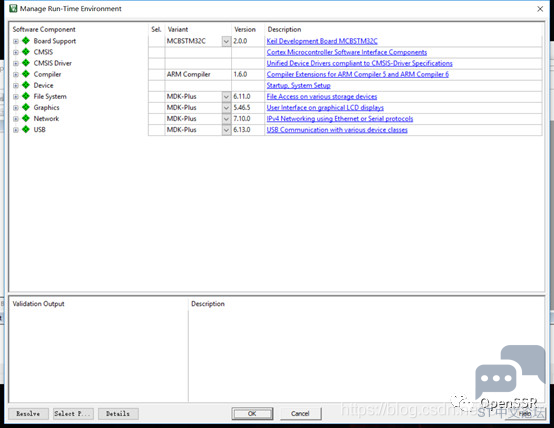Screen dimensions: 554x428
Task: Click the Details button
Action: [x=118, y=414]
